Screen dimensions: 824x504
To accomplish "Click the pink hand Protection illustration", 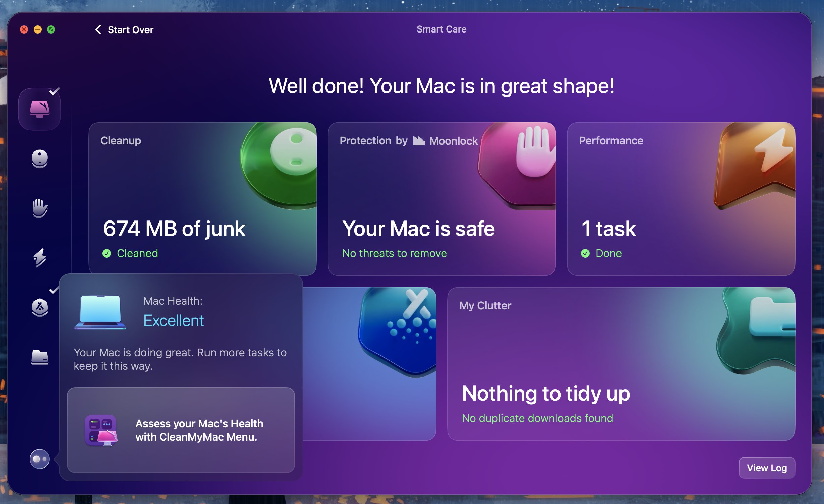I will (517, 165).
